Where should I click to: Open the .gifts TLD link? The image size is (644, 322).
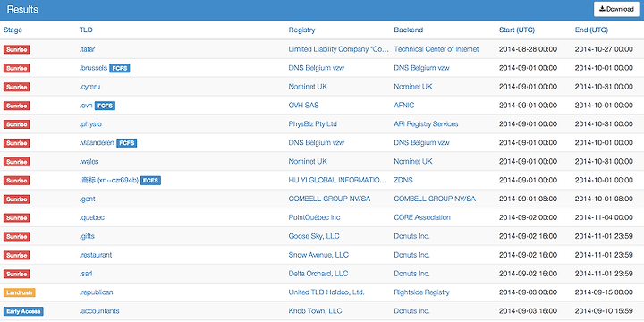pos(87,236)
